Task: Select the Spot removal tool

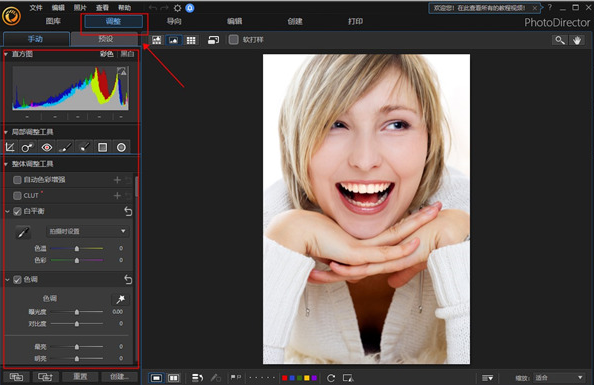Action: [27, 147]
